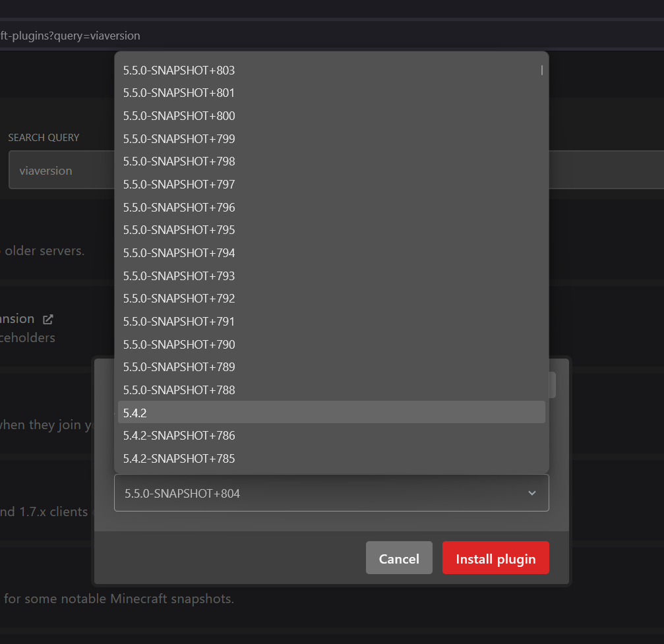Choose 5.5.0-SNAPSHOT+797 from the list

coord(331,184)
